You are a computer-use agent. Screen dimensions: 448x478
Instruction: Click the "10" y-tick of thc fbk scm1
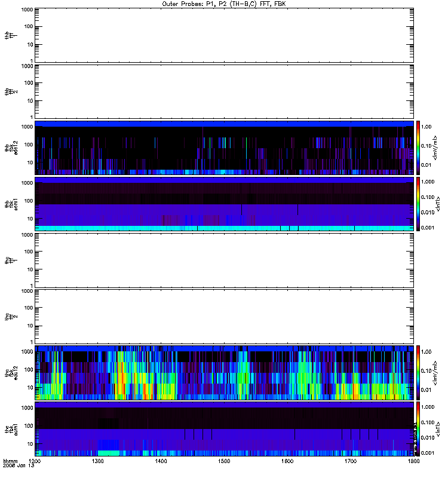[x=30, y=444]
